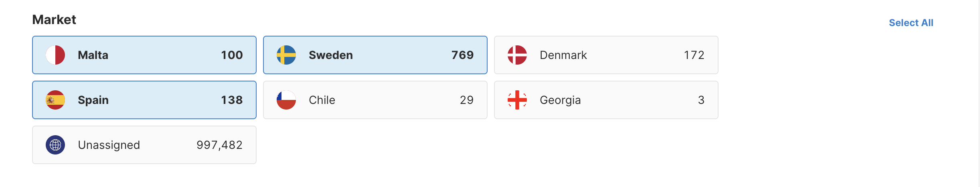
Task: Click the Spain flag icon
Action: pyautogui.click(x=55, y=100)
